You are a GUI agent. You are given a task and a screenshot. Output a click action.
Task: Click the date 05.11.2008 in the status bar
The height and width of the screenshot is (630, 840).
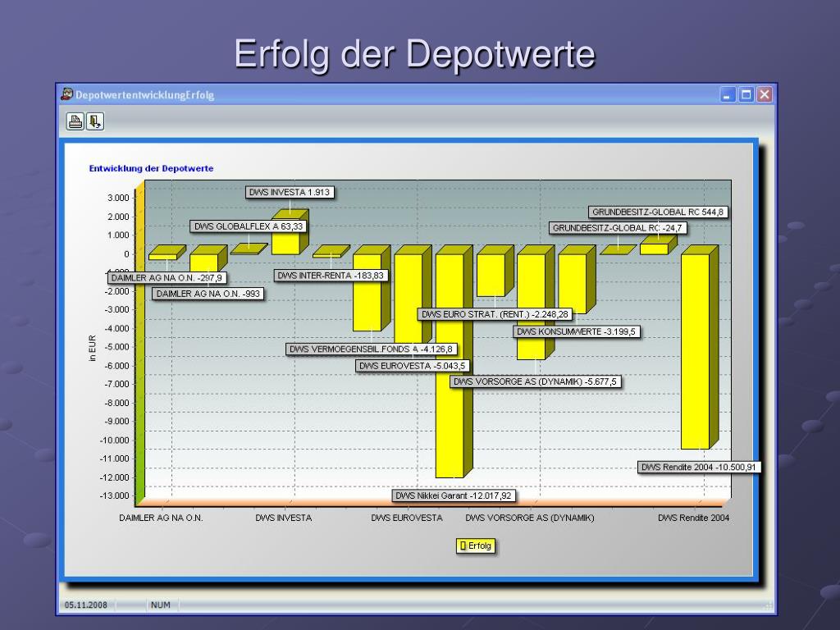85,605
